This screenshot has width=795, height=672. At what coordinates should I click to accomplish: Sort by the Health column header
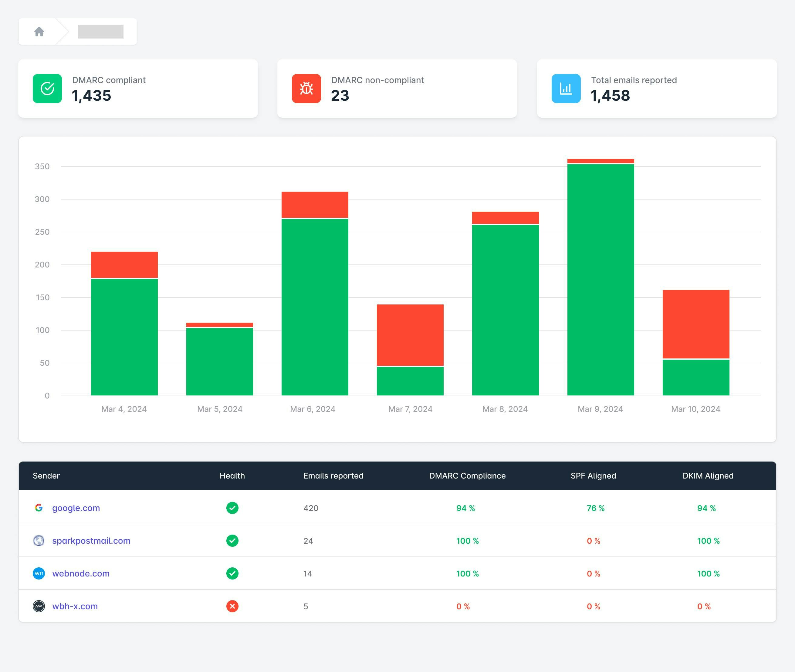tap(232, 476)
